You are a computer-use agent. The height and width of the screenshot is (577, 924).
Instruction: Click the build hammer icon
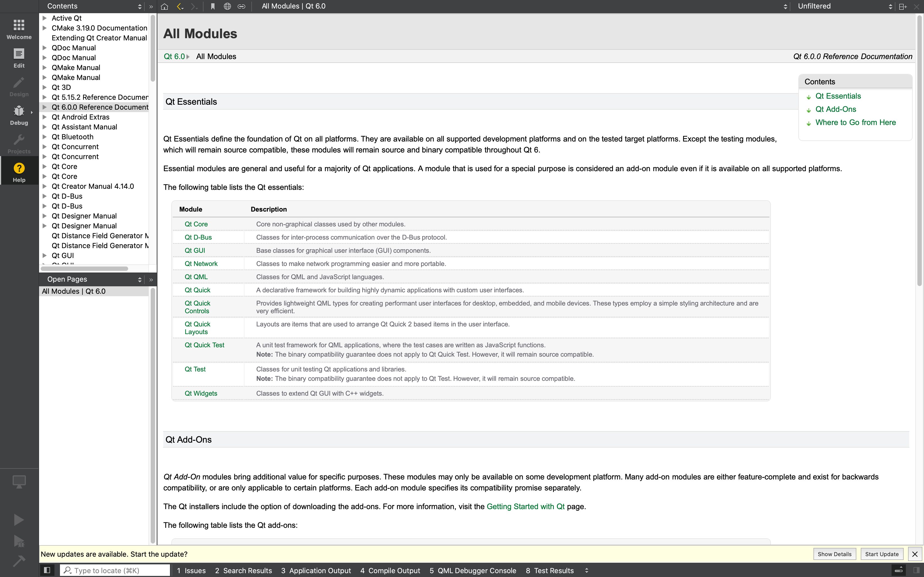point(19,561)
